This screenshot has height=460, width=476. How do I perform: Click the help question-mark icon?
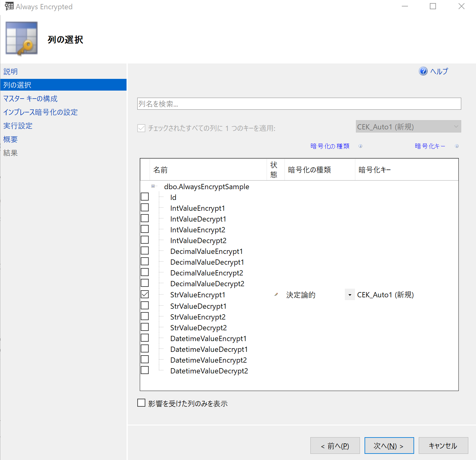click(x=423, y=71)
